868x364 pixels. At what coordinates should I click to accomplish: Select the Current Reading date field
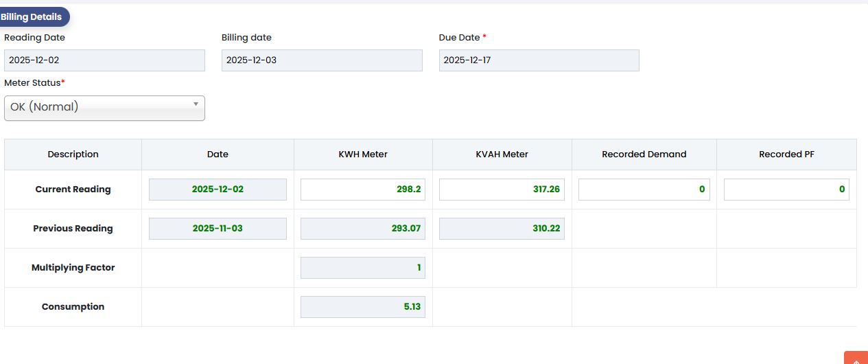pos(218,190)
